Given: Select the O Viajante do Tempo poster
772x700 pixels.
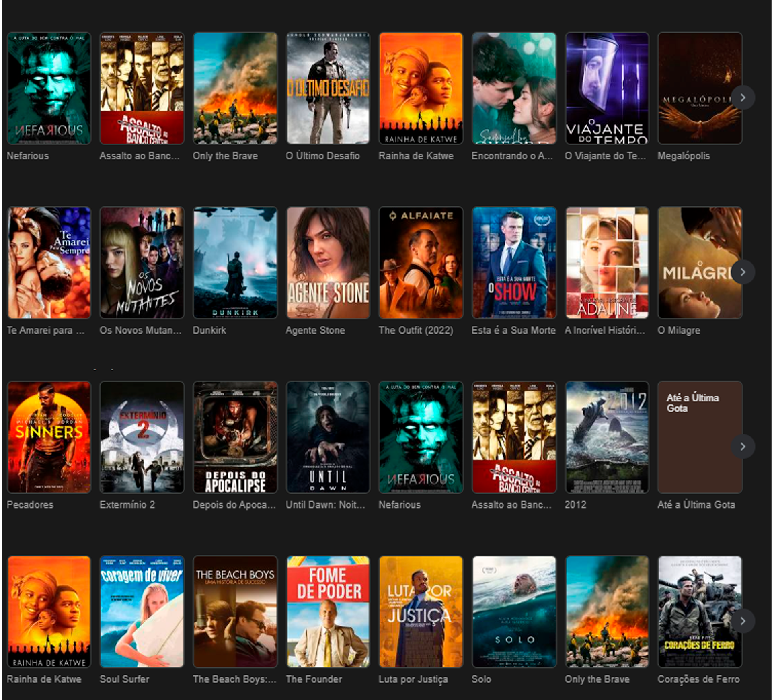Looking at the screenshot, I should pos(607,88).
